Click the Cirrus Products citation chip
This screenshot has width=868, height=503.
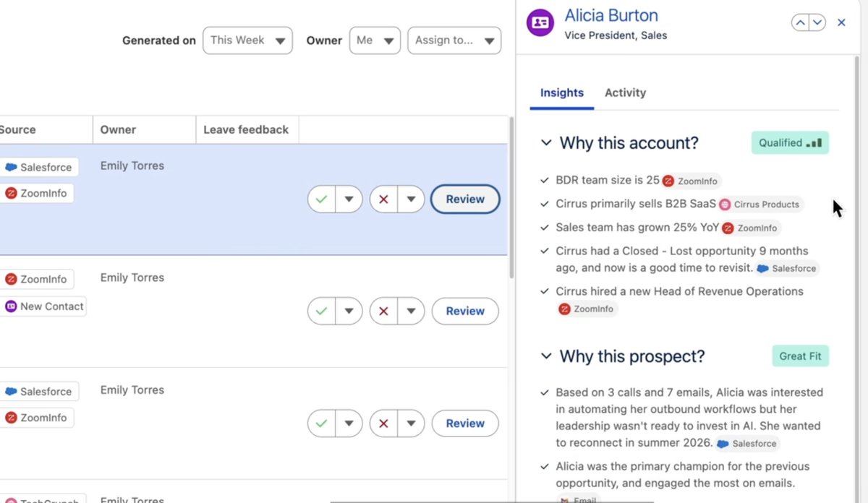[x=761, y=205]
